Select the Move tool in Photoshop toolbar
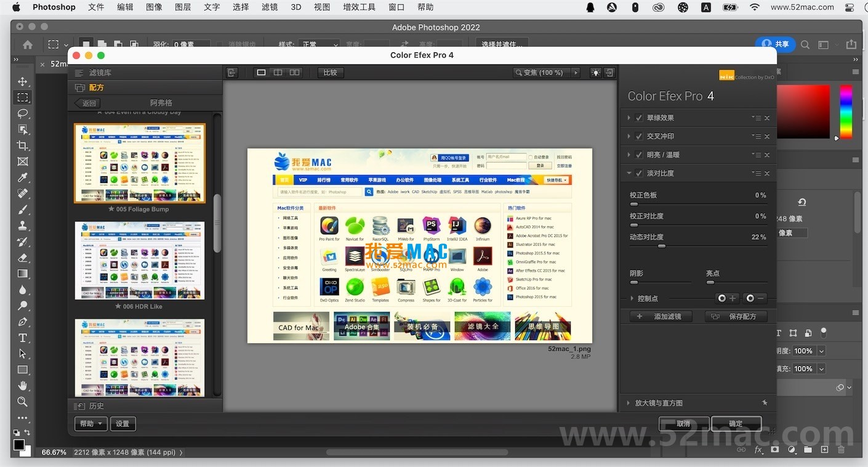Image resolution: width=868 pixels, height=467 pixels. click(x=23, y=81)
